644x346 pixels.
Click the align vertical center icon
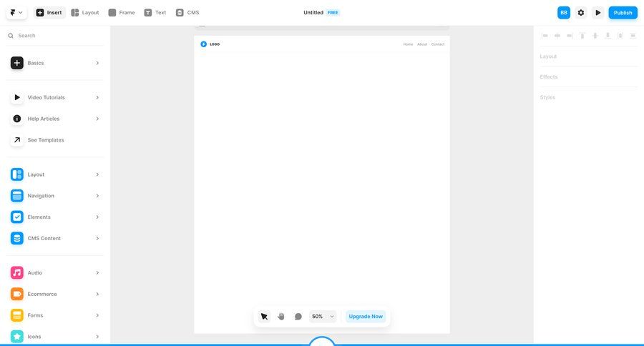(595, 36)
